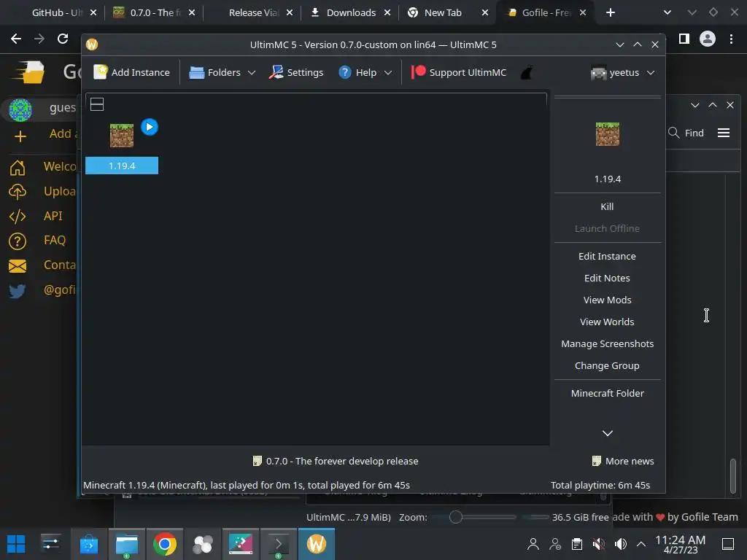Click Change Group in side panel
This screenshot has width=747, height=560.
coord(607,366)
